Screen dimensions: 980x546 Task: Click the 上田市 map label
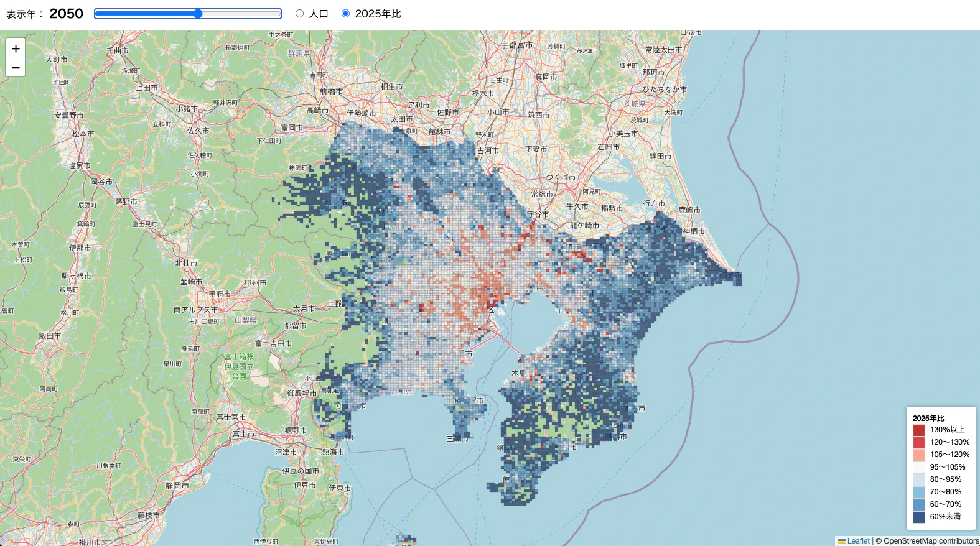point(147,88)
